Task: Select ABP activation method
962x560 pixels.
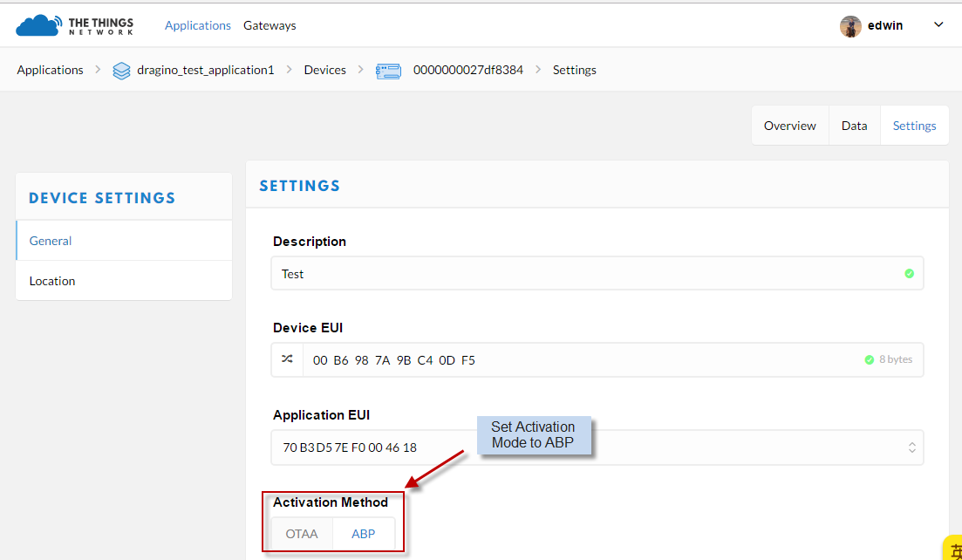Action: 363,534
